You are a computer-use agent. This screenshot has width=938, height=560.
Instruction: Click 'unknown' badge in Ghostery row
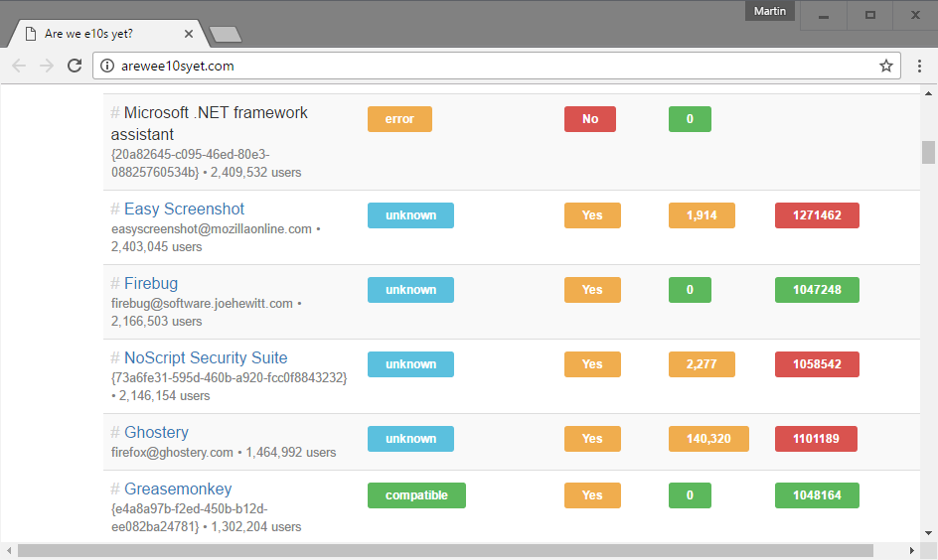(x=410, y=439)
